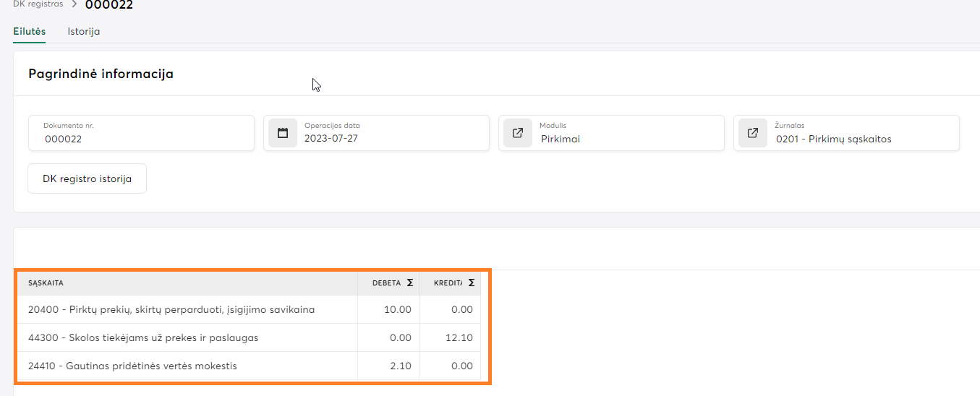Select the 20400 Pirktų prekių account row
Screen dimensions: 980x396
point(171,310)
